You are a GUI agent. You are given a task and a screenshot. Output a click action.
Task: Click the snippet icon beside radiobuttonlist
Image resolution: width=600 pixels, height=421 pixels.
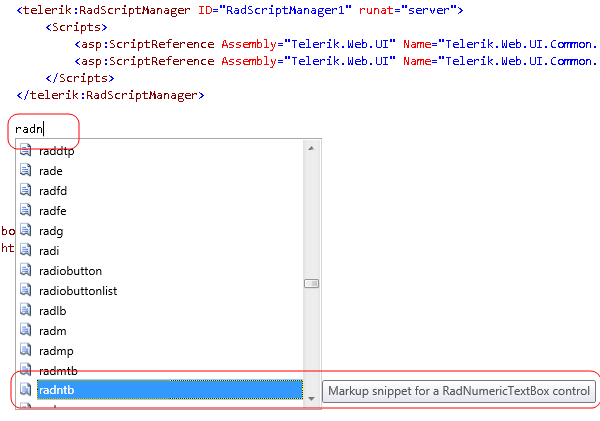click(x=25, y=290)
